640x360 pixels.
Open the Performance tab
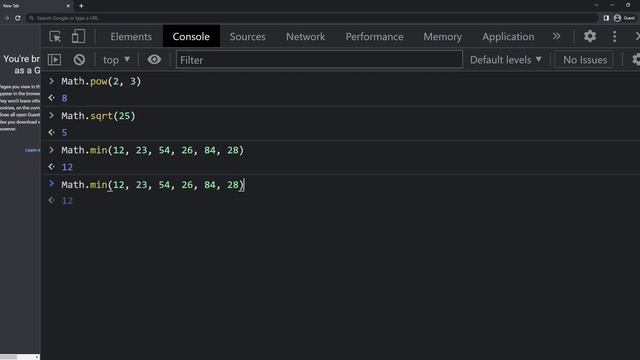point(374,37)
